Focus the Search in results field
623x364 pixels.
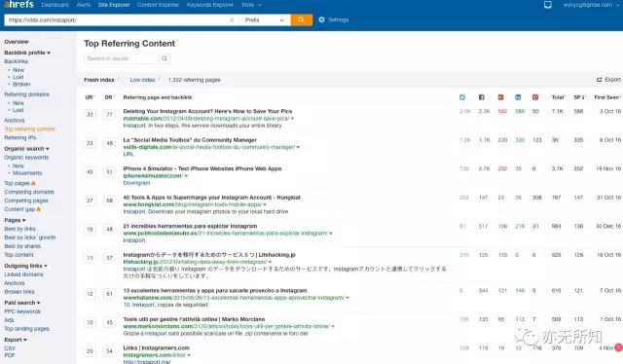[x=122, y=58]
